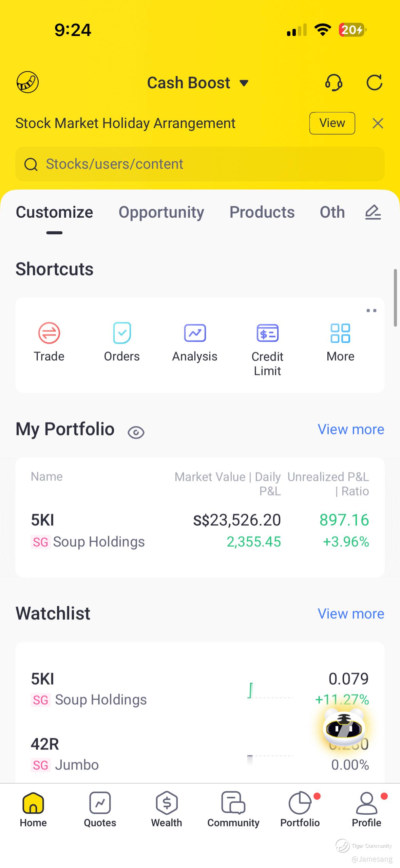Open the shortcuts card two-dot options menu
The width and height of the screenshot is (400, 868).
371,311
